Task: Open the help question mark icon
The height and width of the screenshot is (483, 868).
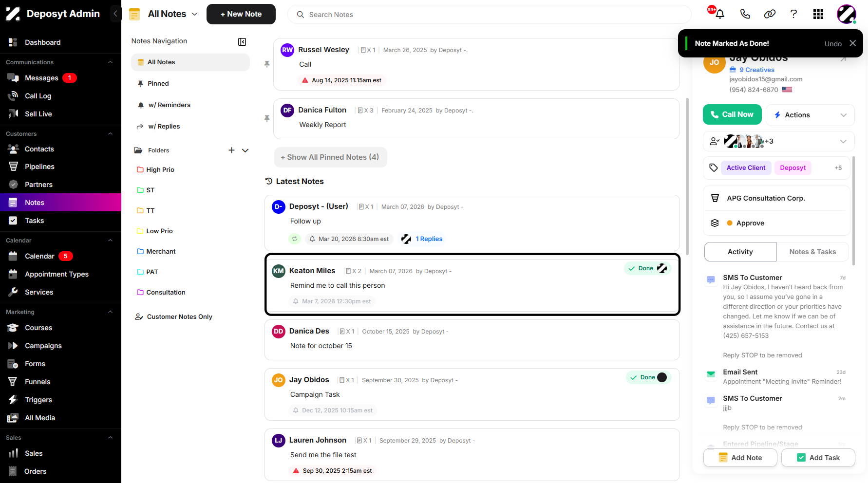Action: click(x=793, y=14)
